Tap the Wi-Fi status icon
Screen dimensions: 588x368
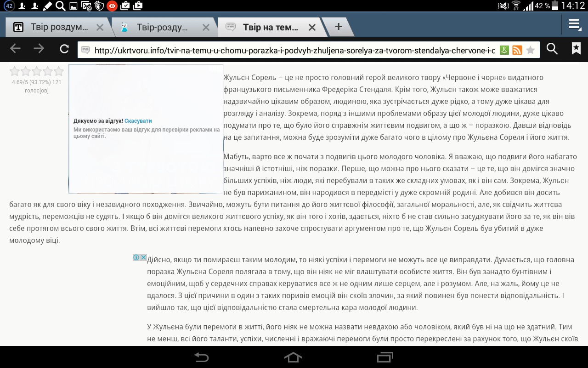pyautogui.click(x=516, y=6)
